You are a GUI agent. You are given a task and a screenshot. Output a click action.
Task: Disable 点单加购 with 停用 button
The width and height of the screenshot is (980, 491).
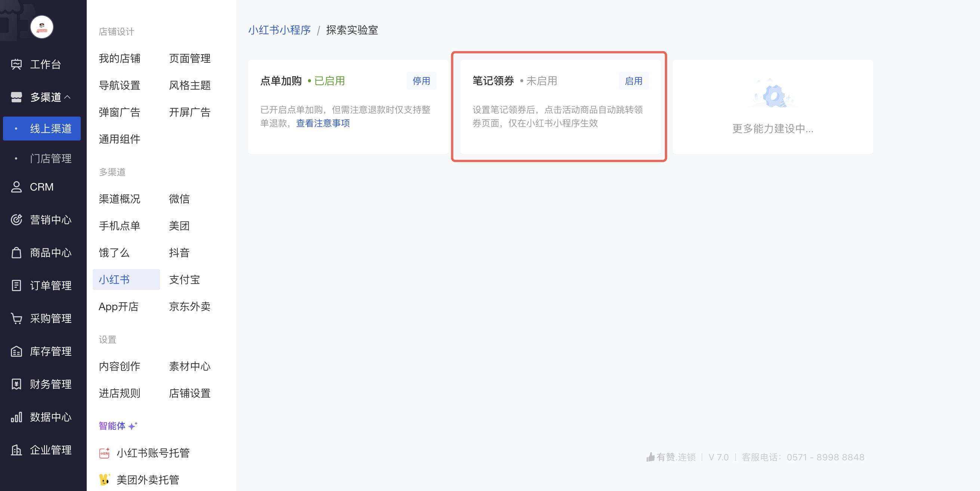[421, 81]
